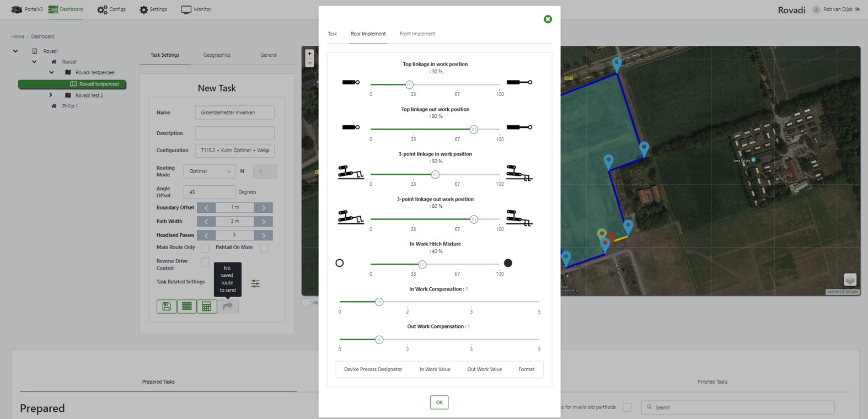Open Monitor in top navigation
This screenshot has height=419, width=868.
pos(196,9)
